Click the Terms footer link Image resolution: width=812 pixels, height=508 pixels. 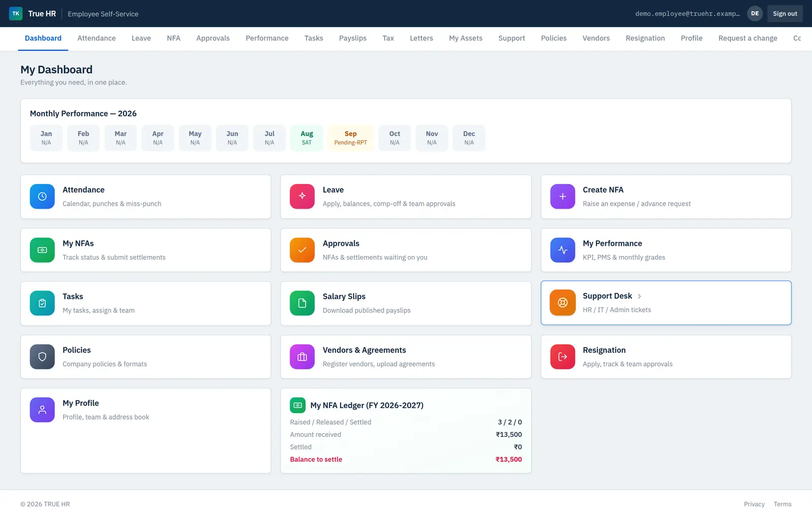(783, 504)
